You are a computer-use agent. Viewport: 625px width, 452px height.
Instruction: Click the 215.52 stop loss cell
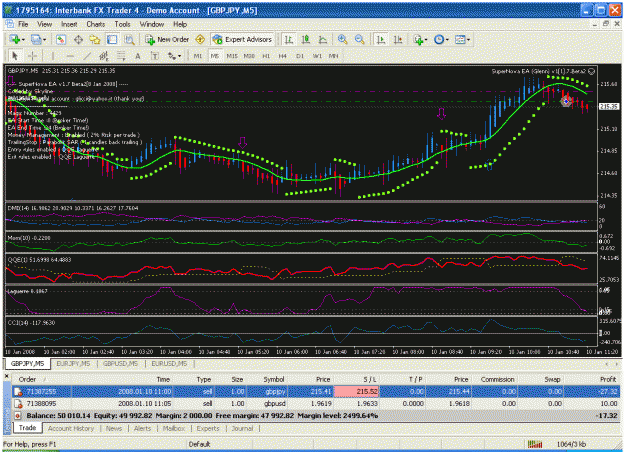356,392
